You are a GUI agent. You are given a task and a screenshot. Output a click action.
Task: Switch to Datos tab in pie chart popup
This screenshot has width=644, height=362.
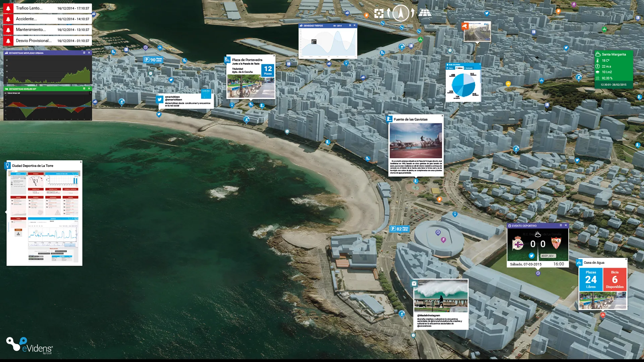point(450,68)
